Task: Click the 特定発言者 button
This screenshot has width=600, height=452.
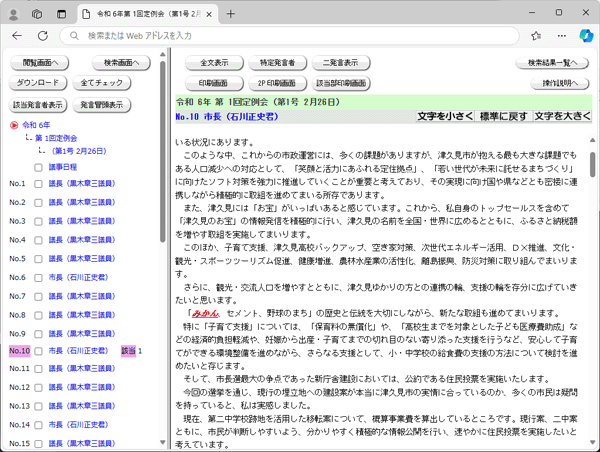Action: tap(277, 63)
